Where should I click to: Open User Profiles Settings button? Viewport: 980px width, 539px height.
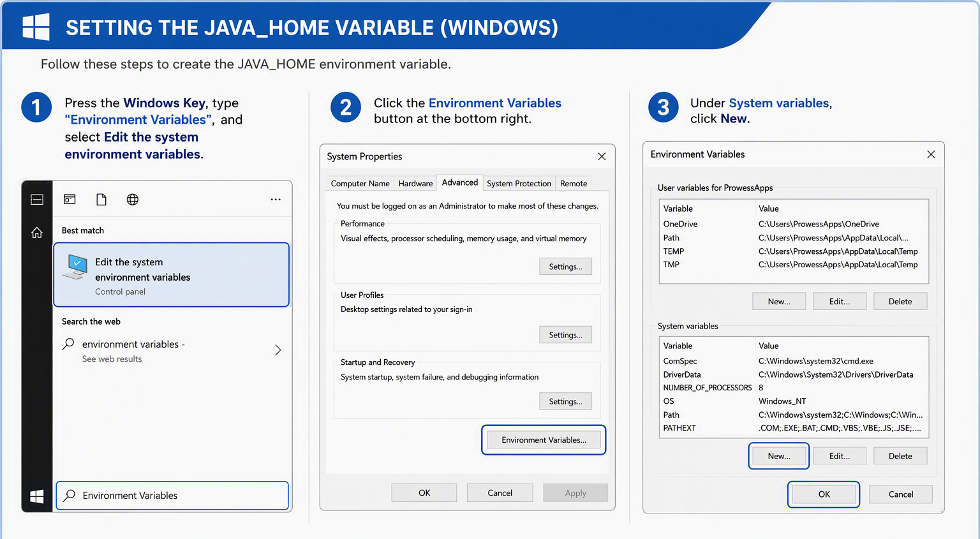(565, 335)
